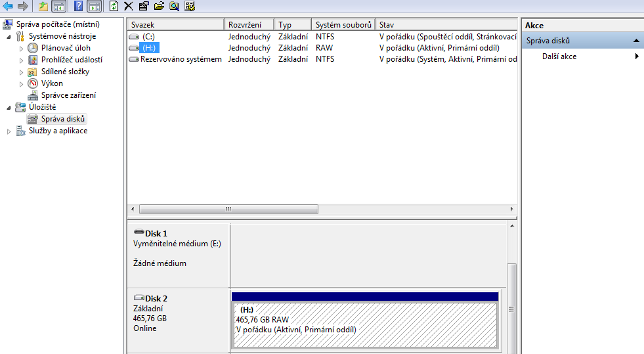Open Správce zařízení in tree
The width and height of the screenshot is (644, 354).
click(68, 95)
